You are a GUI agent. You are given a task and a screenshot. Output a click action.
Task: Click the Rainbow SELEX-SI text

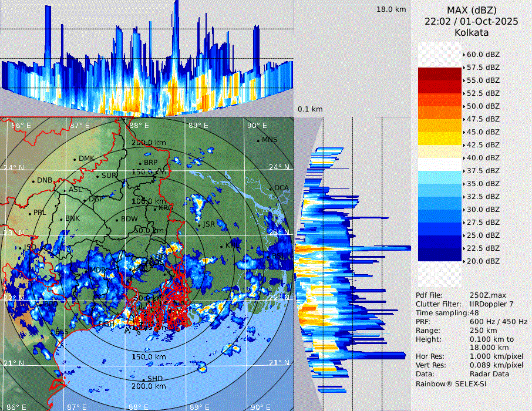[x=451, y=383]
